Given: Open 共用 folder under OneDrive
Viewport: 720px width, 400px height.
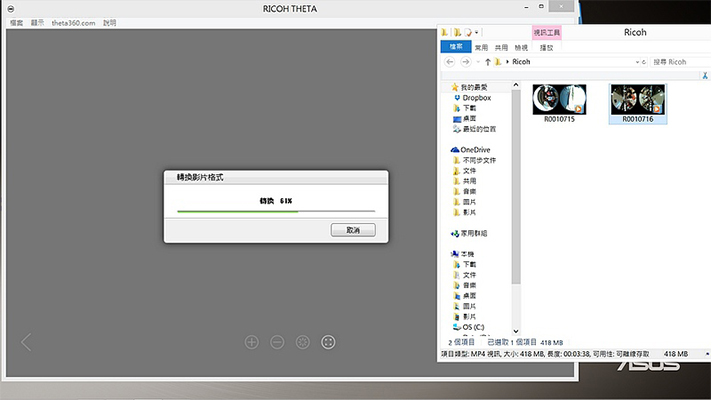Looking at the screenshot, I should click(469, 181).
